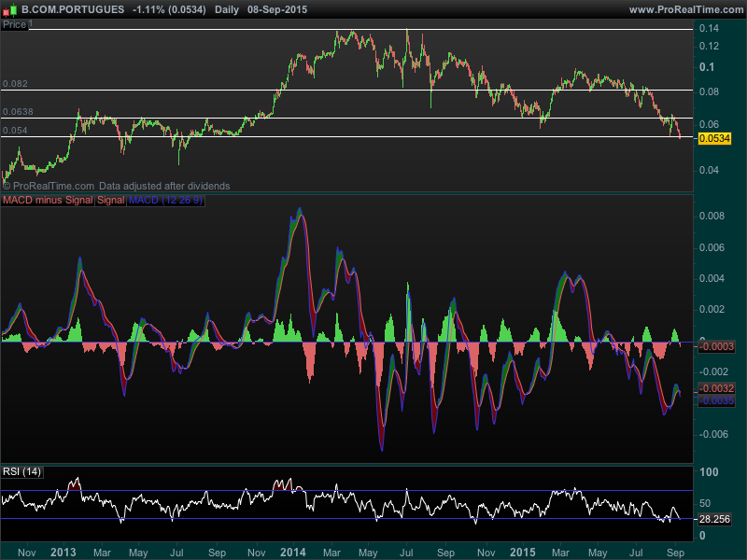Click the -0.0032 signal value tag
This screenshot has width=747, height=560.
[714, 387]
